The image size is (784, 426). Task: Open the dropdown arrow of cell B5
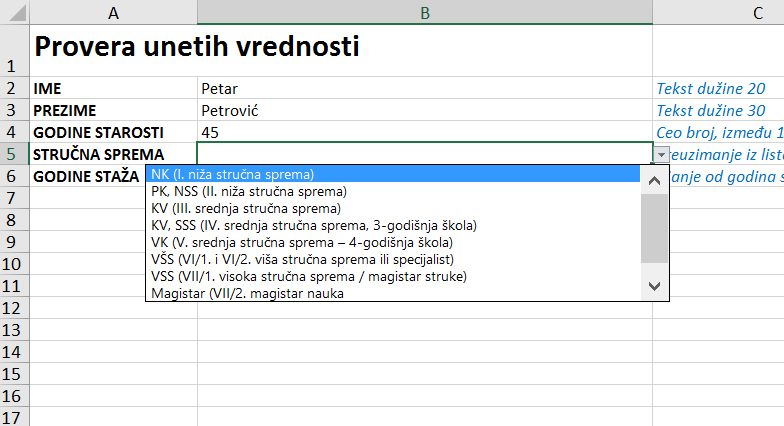661,155
